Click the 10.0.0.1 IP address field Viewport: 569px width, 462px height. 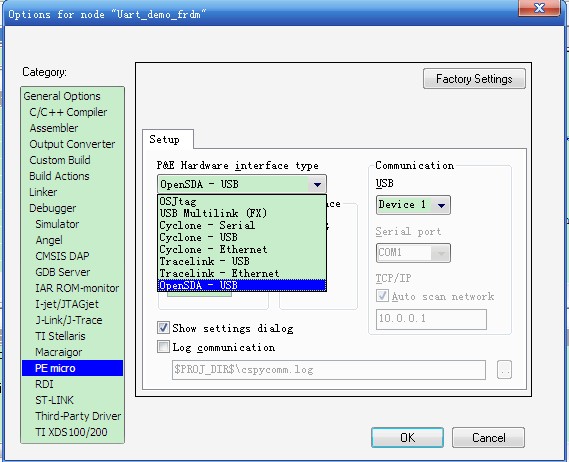[x=431, y=319]
